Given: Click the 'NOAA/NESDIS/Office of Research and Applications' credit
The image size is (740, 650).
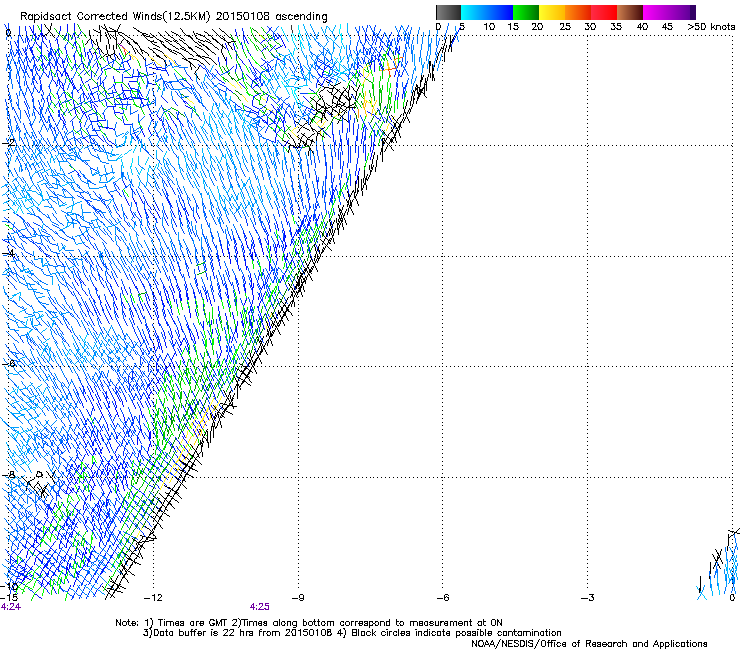Looking at the screenshot, I should (589, 644).
